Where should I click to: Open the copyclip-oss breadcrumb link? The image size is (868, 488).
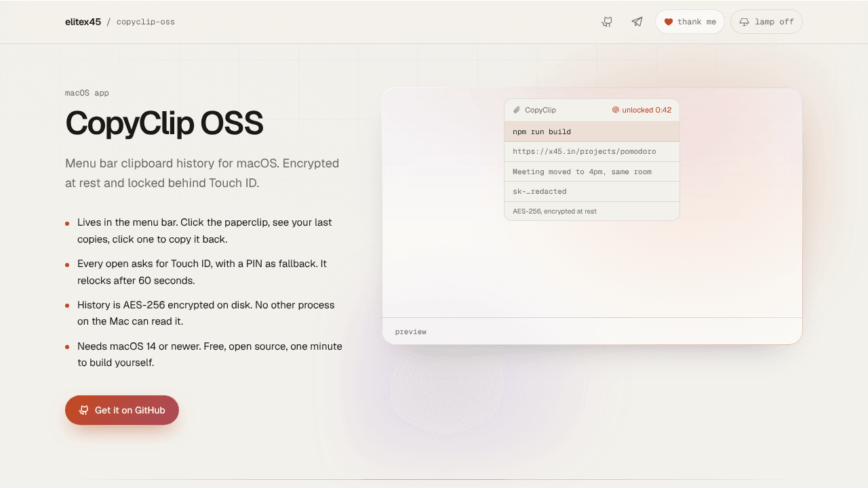click(x=146, y=22)
